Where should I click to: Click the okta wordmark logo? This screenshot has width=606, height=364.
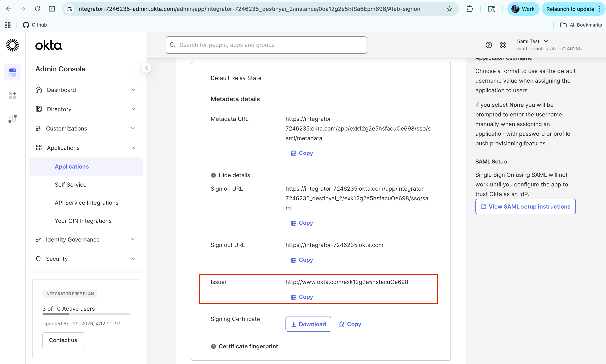click(48, 45)
